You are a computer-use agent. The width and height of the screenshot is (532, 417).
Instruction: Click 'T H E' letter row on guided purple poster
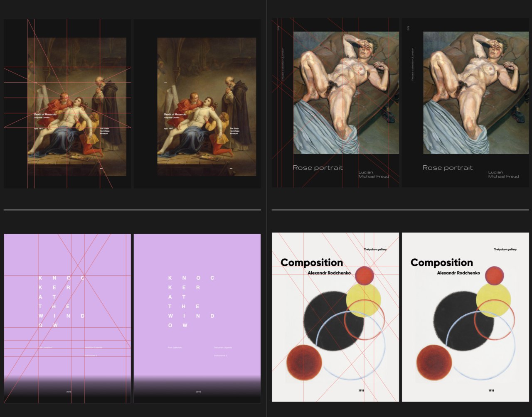(x=55, y=307)
